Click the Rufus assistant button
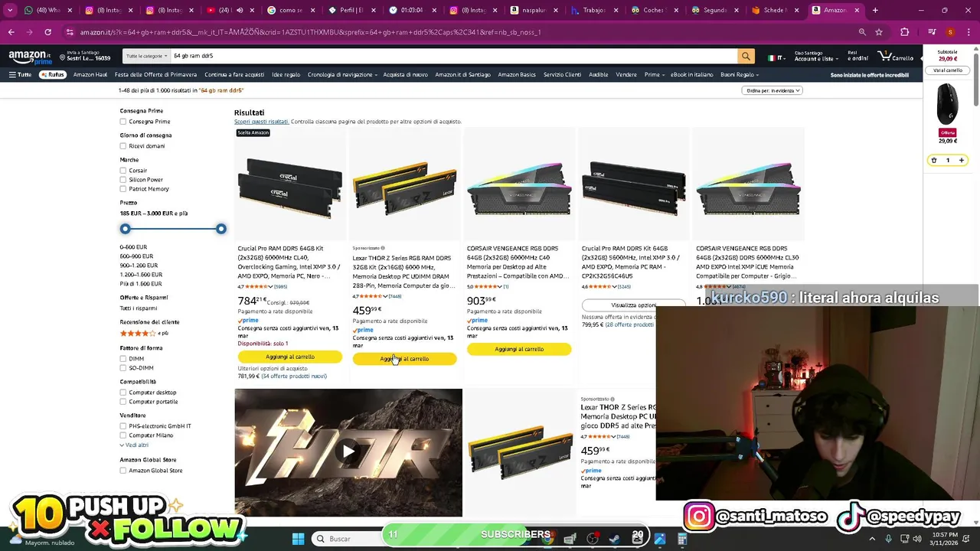Image resolution: width=980 pixels, height=551 pixels. click(53, 75)
